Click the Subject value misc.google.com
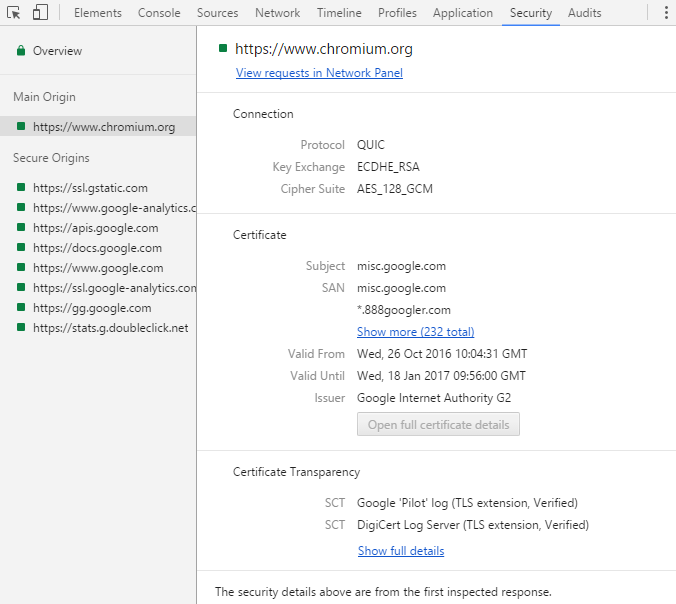The width and height of the screenshot is (676, 604). 401,266
